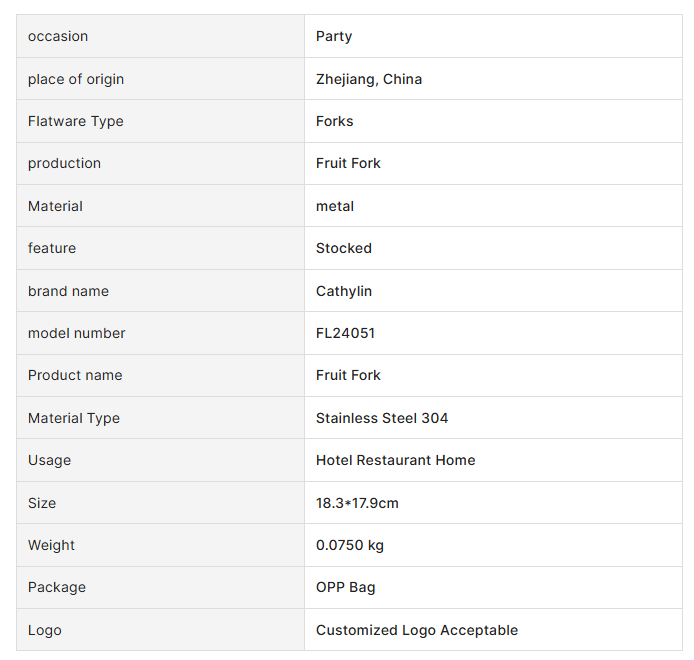The width and height of the screenshot is (694, 660).
Task: Click the 'Flatware Type' label
Action: (x=76, y=121)
